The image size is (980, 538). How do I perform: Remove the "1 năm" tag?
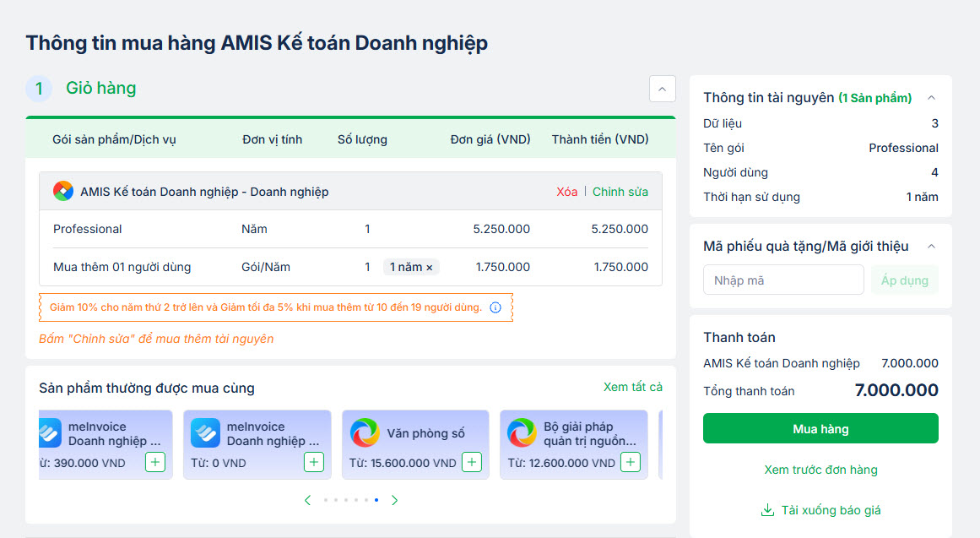click(x=429, y=268)
